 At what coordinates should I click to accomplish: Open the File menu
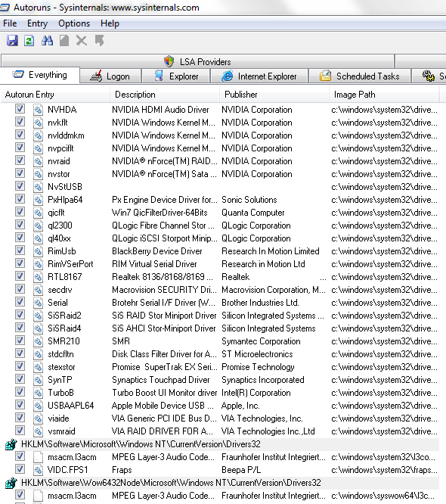coord(10,23)
